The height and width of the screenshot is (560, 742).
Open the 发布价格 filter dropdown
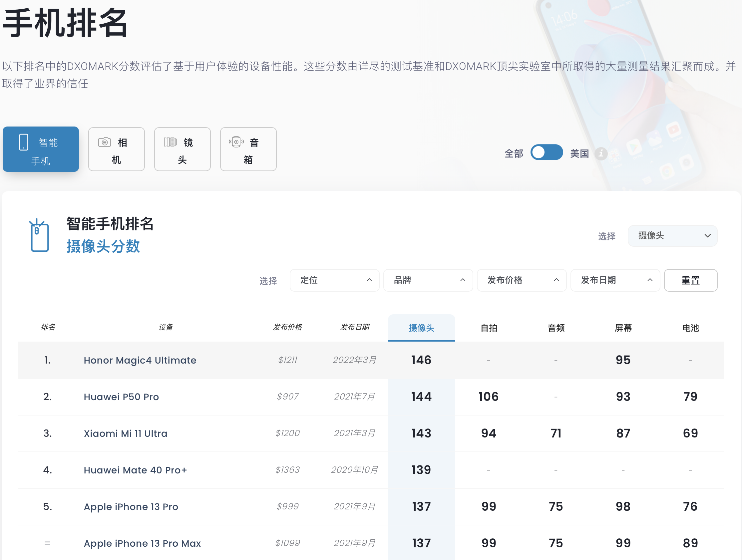(521, 280)
